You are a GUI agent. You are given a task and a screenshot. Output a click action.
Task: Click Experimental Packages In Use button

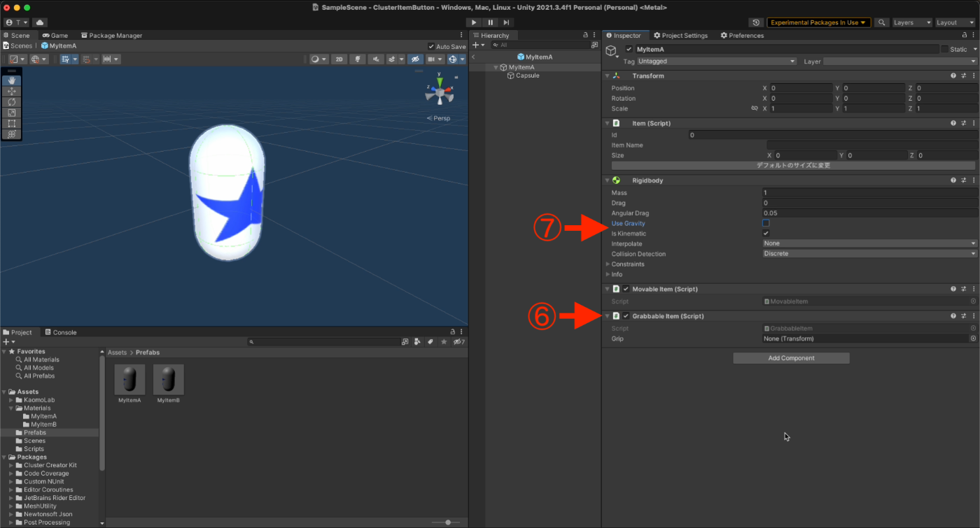coord(819,22)
